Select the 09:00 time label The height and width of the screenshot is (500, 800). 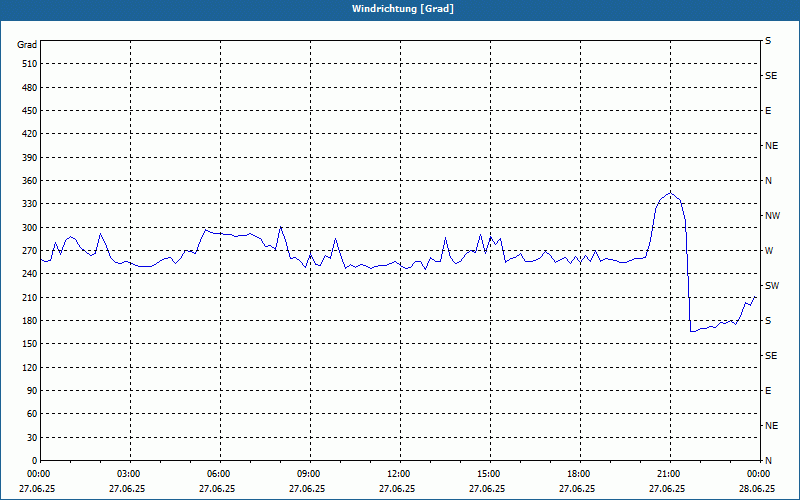(309, 474)
